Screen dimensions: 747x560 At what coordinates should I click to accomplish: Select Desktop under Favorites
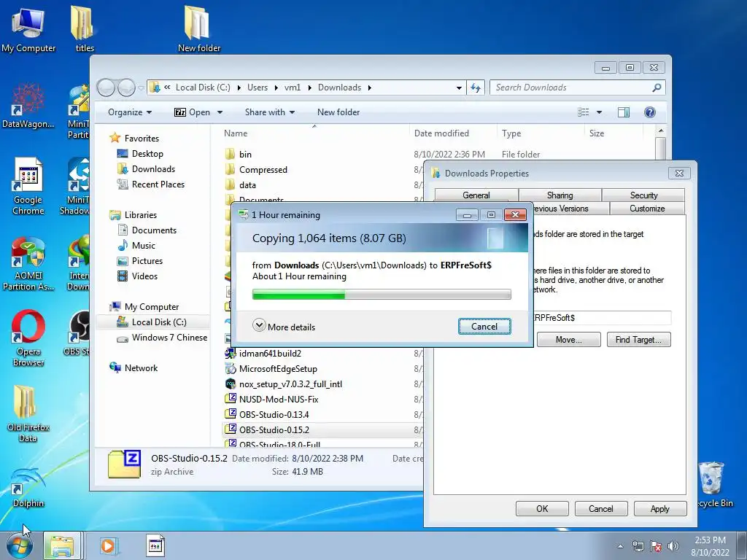(147, 154)
